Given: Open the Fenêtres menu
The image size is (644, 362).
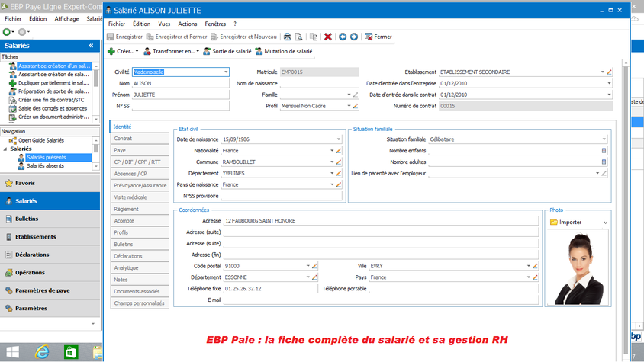Looking at the screenshot, I should (x=215, y=24).
